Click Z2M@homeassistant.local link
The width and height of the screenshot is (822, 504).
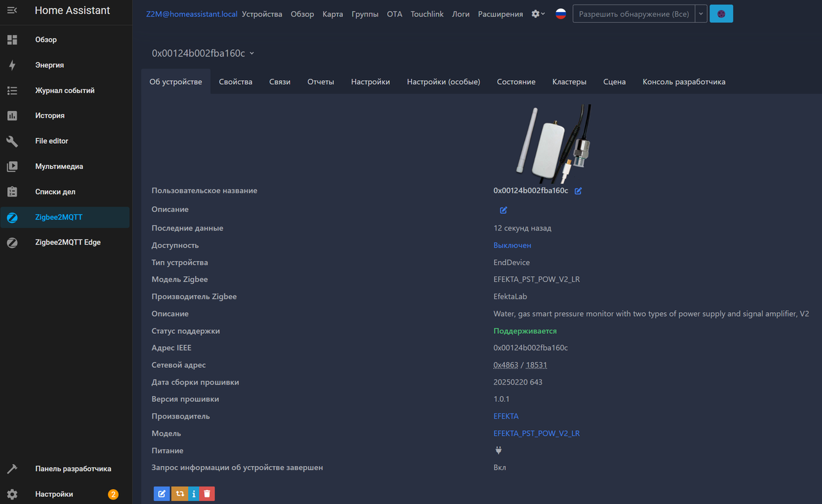(x=192, y=14)
